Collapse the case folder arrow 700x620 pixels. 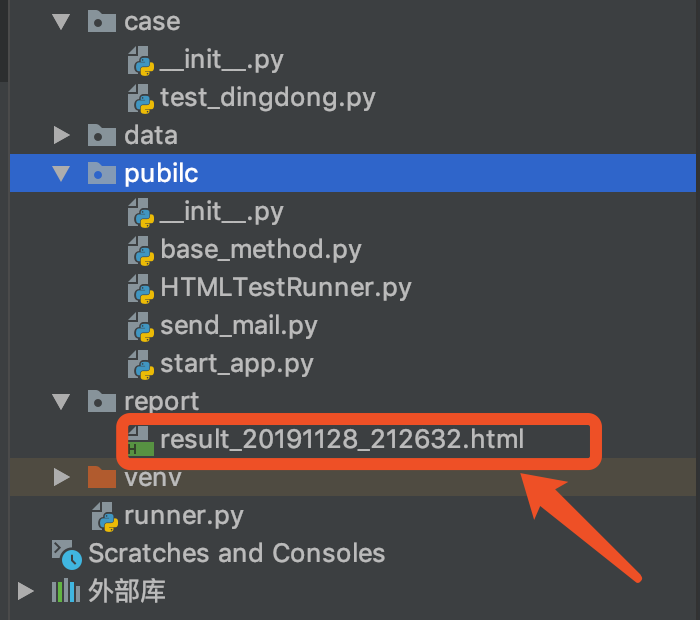tap(63, 22)
